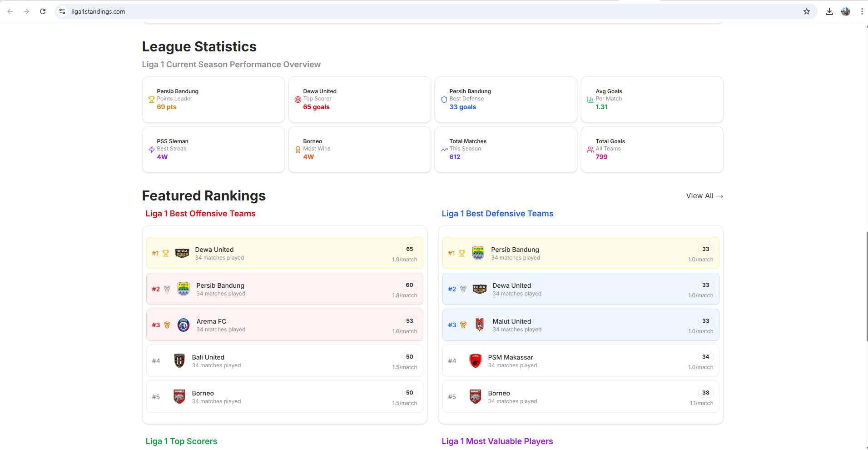Click Dewa United logo in defensive ranking
868x450 pixels.
point(480,289)
